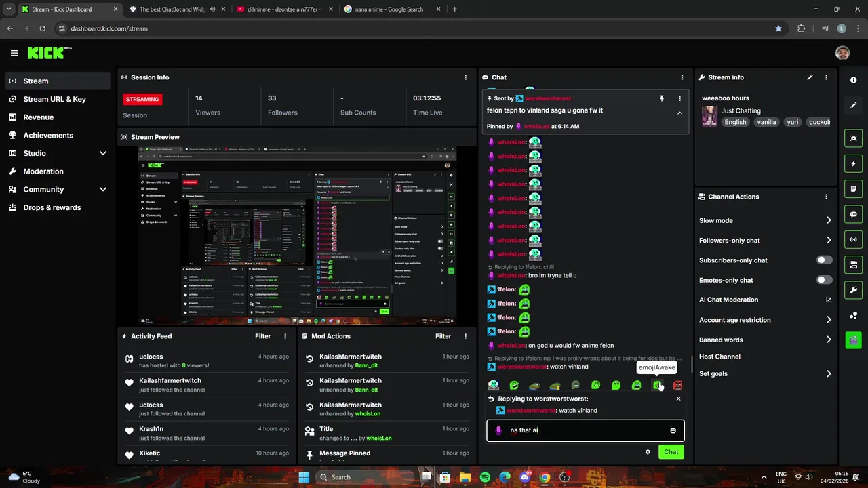Open AI Chat Moderation external link icon
Image resolution: width=868 pixels, height=488 pixels.
829,300
